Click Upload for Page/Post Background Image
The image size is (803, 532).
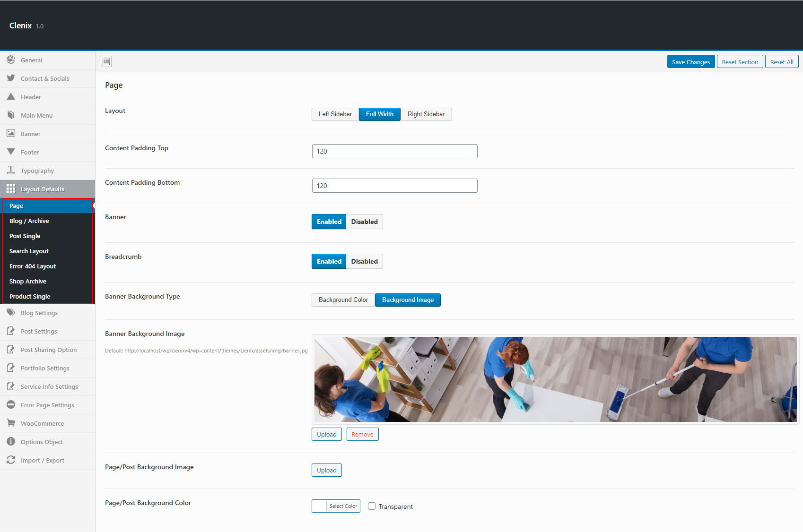point(327,470)
